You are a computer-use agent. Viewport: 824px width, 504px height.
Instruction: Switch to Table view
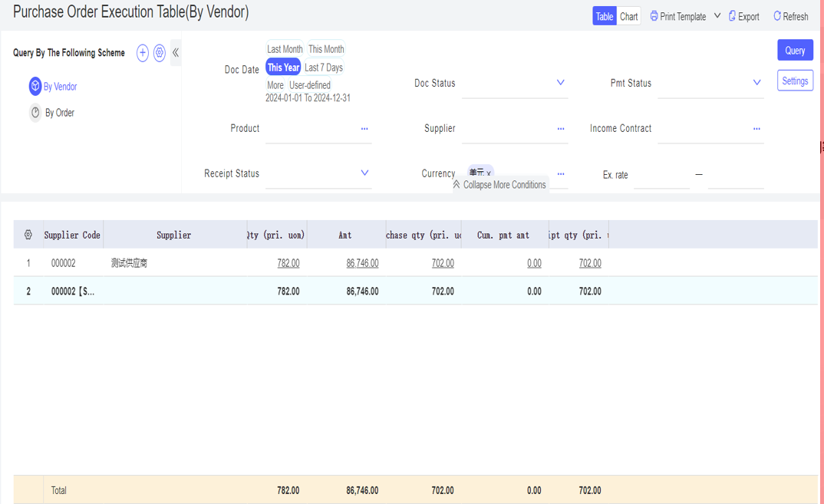(605, 16)
